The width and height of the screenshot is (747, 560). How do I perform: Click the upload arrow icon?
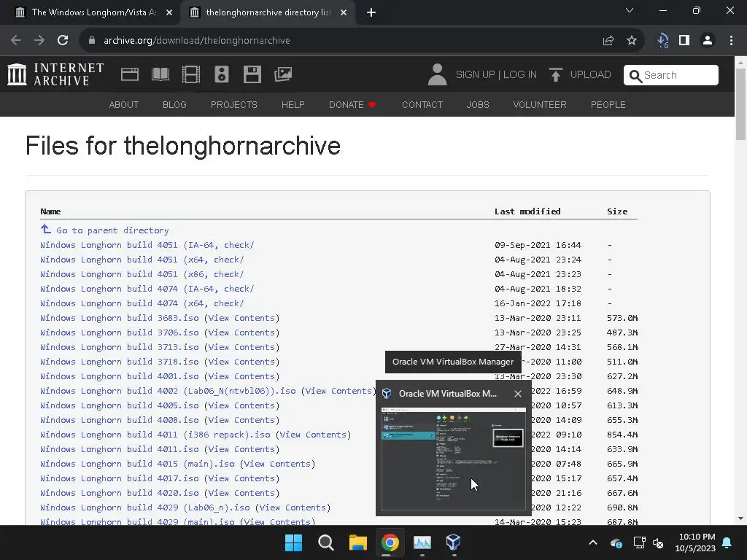pyautogui.click(x=555, y=75)
